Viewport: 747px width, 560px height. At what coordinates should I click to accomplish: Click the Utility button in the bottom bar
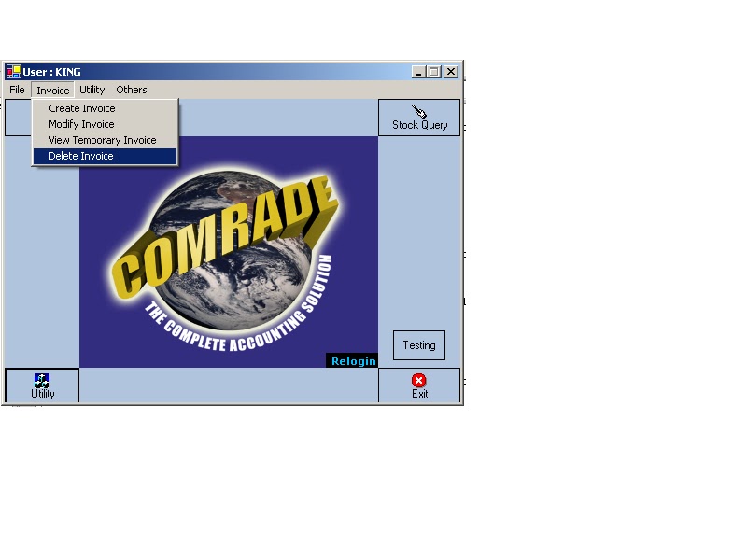click(40, 383)
